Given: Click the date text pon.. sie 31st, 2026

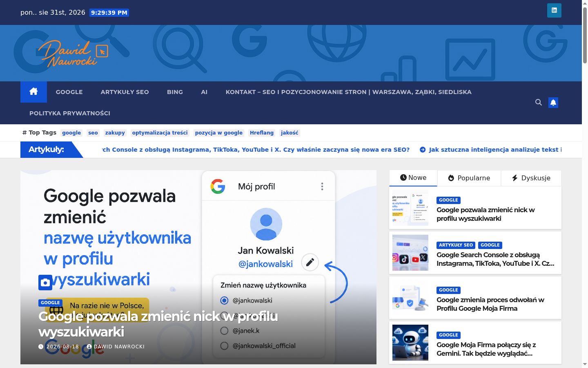Looking at the screenshot, I should click(x=53, y=12).
